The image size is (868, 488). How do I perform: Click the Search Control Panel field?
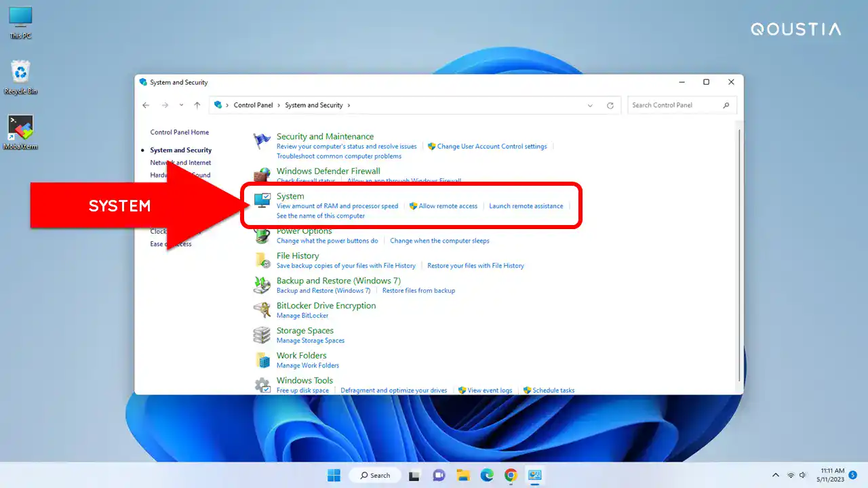click(675, 106)
